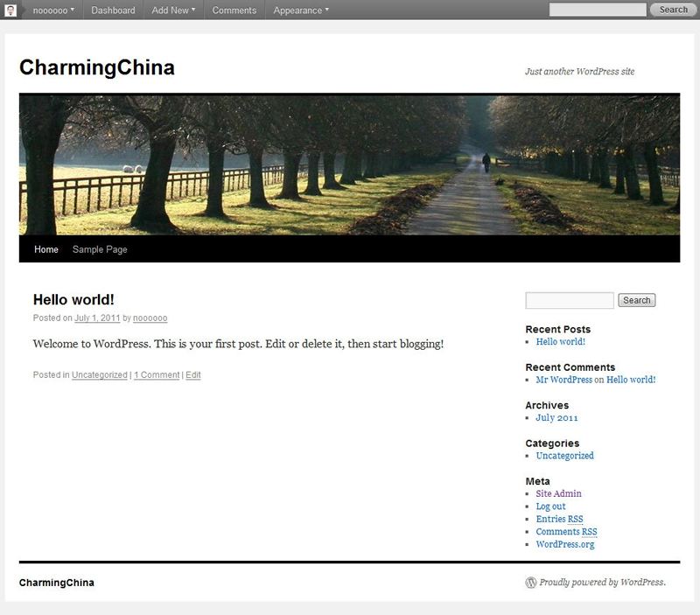Switch to the Sample Page
700x615 pixels.
(x=100, y=249)
